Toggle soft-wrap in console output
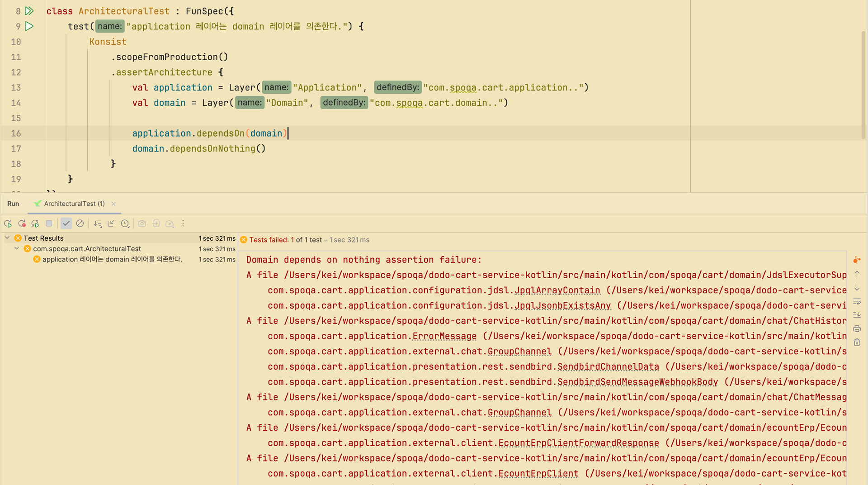 tap(857, 301)
